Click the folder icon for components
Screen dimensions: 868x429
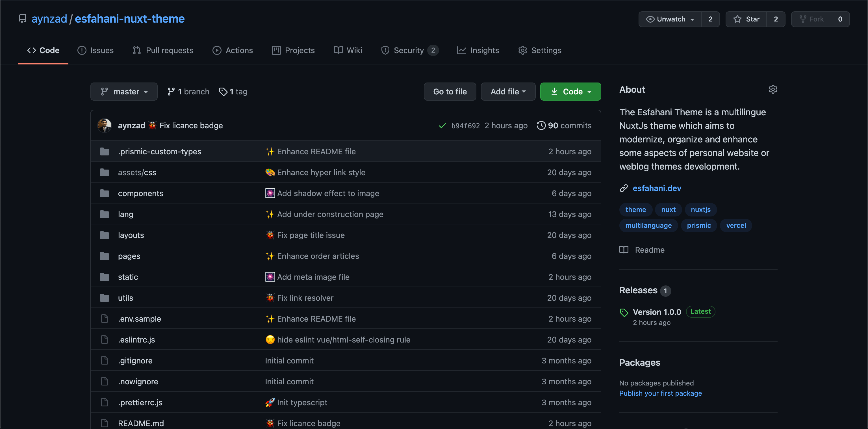click(x=105, y=193)
